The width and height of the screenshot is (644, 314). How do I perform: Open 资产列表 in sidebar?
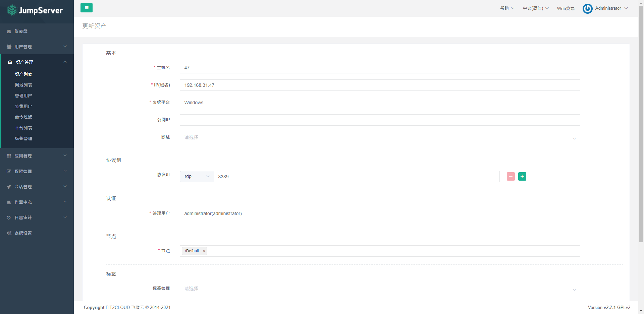coord(23,74)
